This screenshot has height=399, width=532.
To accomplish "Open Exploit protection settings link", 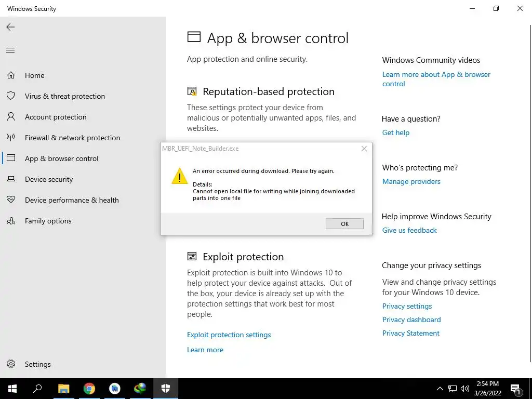I will 229,335.
